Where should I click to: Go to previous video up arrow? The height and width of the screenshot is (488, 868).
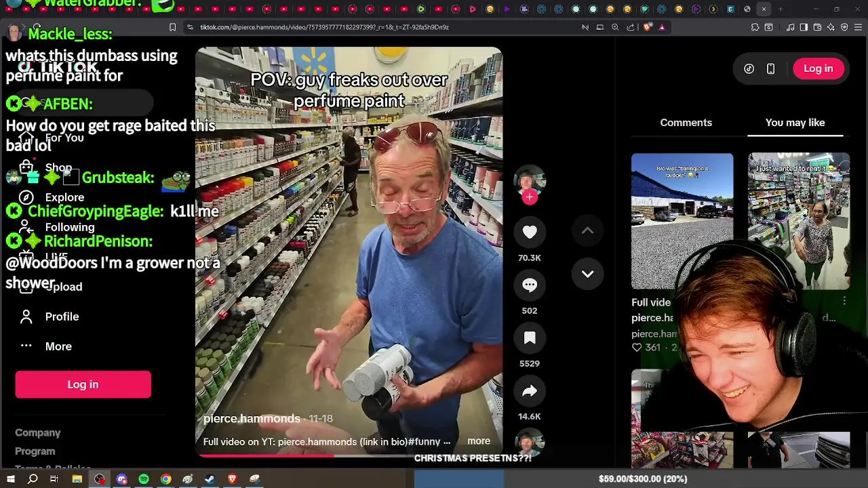point(587,230)
